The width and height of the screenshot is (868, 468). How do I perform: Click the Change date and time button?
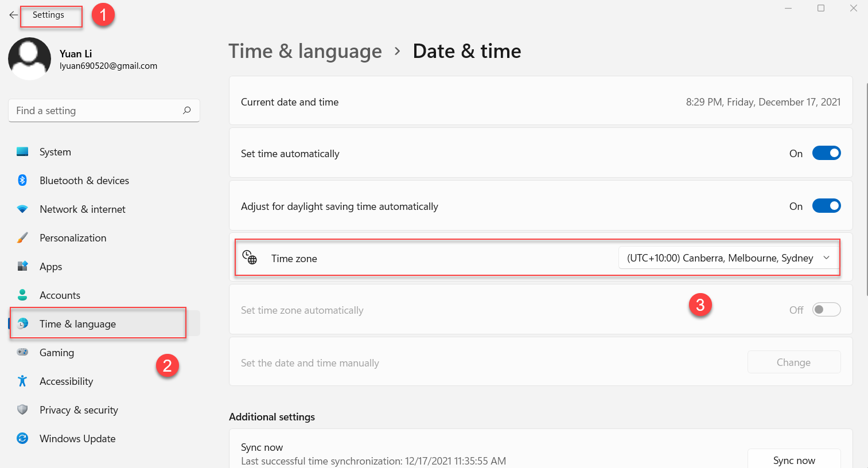[x=794, y=362]
